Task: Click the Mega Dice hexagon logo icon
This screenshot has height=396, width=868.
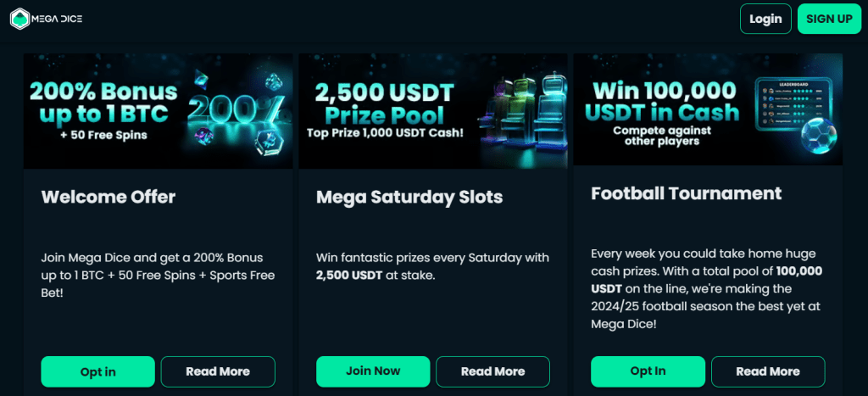Action: click(19, 18)
